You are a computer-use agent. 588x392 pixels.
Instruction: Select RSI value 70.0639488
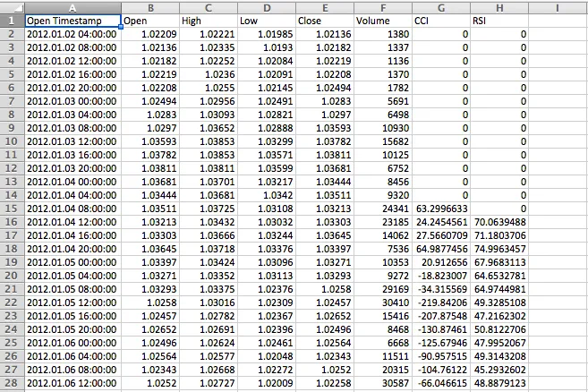(499, 222)
